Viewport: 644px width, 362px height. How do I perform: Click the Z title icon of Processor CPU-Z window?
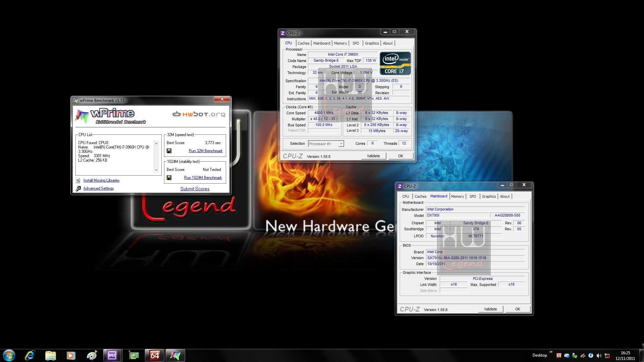click(283, 33)
